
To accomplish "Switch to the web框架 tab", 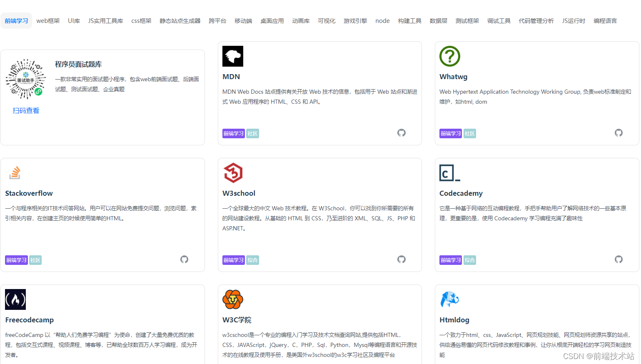I will click(x=48, y=21).
